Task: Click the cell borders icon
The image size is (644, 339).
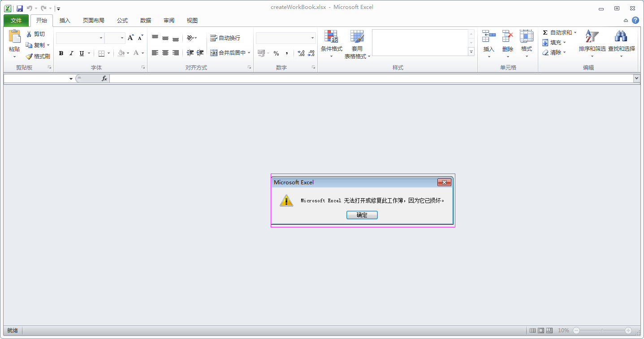Action: [x=101, y=53]
